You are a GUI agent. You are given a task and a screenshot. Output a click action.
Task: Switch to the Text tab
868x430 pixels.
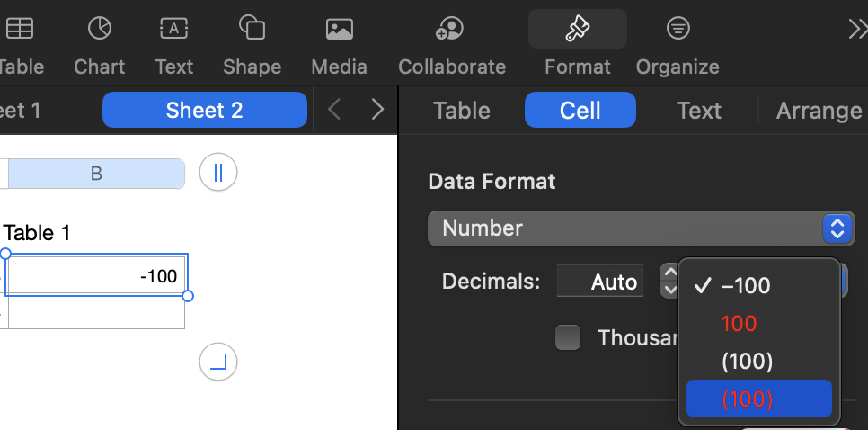point(698,111)
